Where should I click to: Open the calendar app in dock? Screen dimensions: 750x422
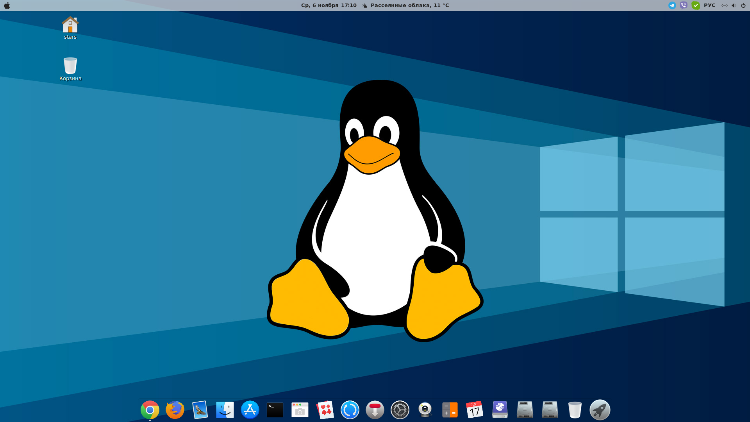[x=475, y=409]
